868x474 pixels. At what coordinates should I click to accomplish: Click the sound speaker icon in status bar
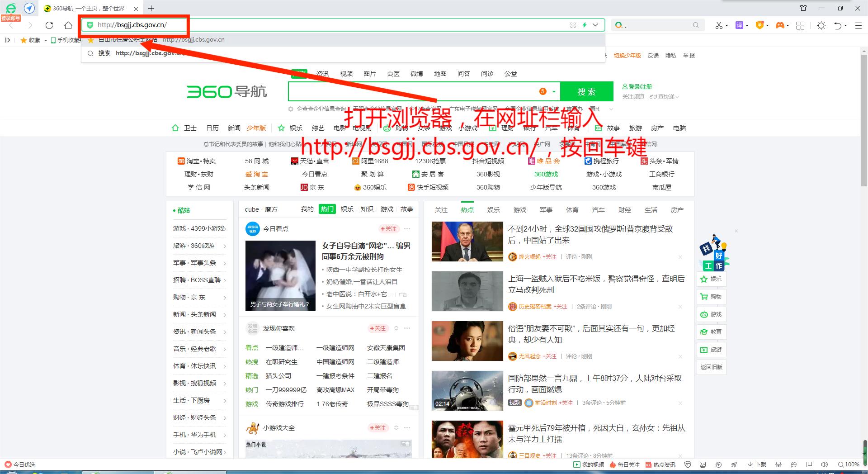click(x=825, y=465)
